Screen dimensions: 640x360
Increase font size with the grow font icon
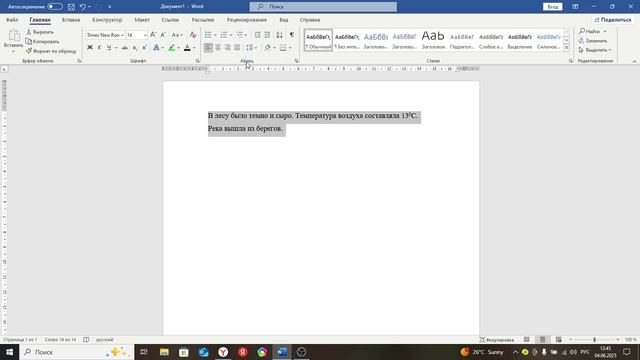[x=153, y=35]
